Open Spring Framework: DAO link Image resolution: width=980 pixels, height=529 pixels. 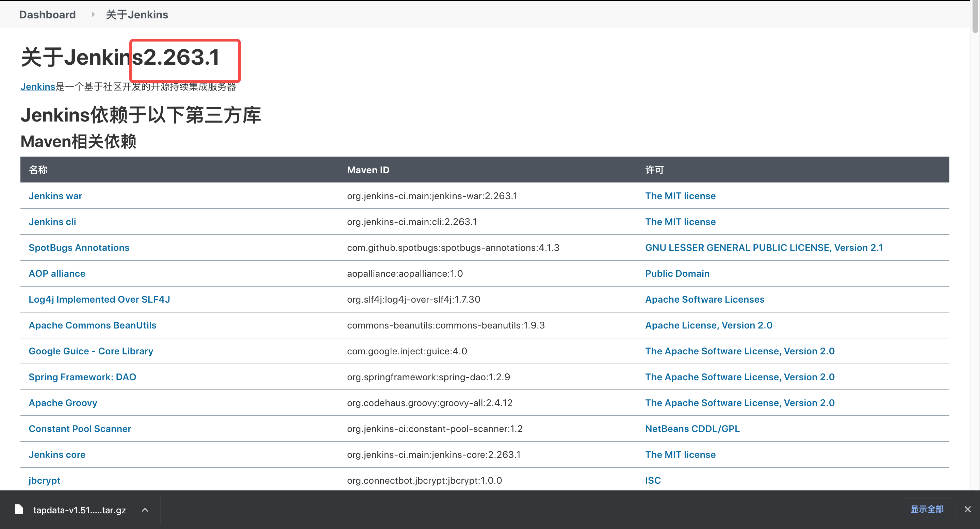[x=83, y=377]
